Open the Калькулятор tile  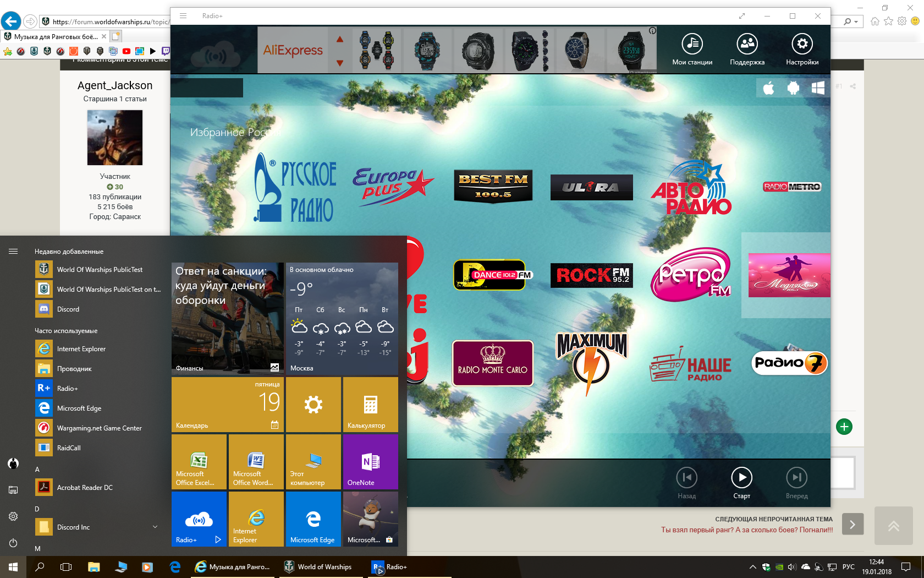(371, 405)
